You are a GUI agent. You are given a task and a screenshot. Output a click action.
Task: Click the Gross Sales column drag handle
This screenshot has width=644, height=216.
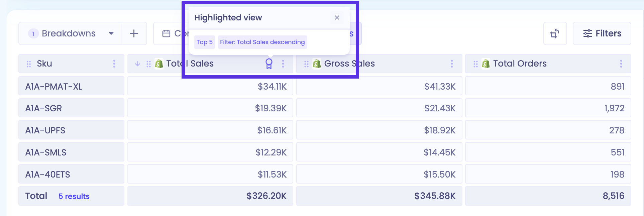point(306,64)
